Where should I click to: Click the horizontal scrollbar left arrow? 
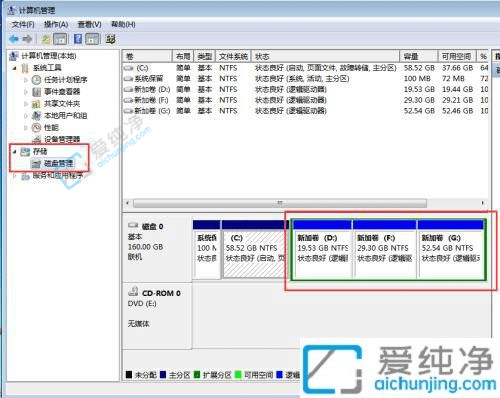point(128,203)
